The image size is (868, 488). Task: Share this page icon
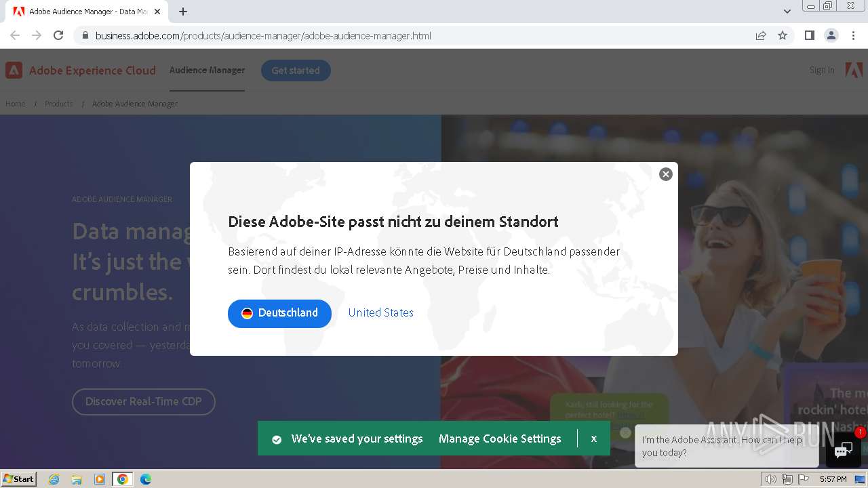[761, 35]
